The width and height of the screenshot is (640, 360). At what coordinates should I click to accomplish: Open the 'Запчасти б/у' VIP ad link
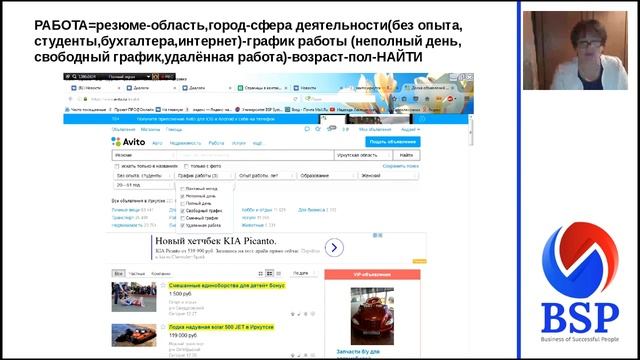[358, 351]
